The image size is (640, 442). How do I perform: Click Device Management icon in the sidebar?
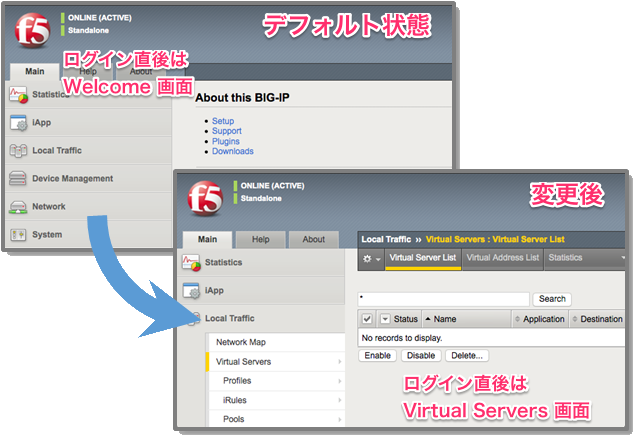[18, 178]
